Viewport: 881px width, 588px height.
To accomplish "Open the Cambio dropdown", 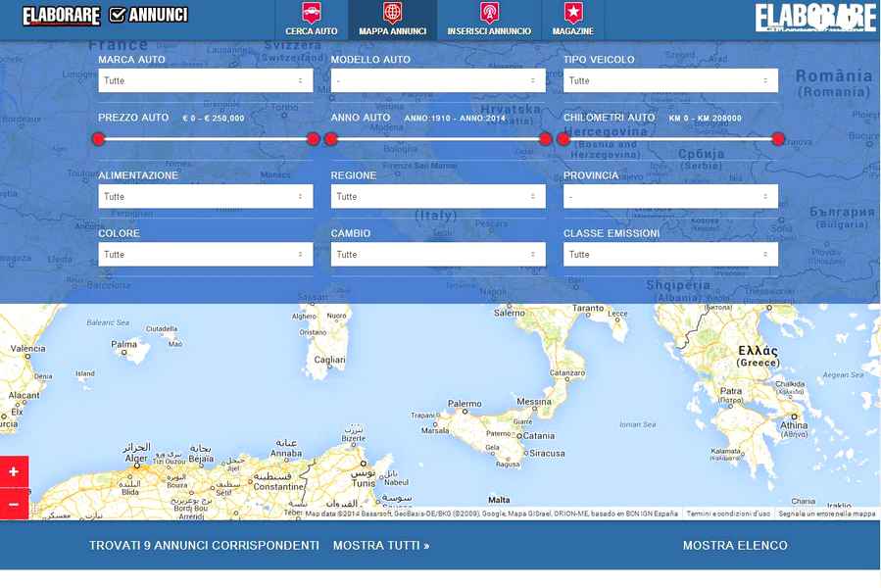I will 438,254.
